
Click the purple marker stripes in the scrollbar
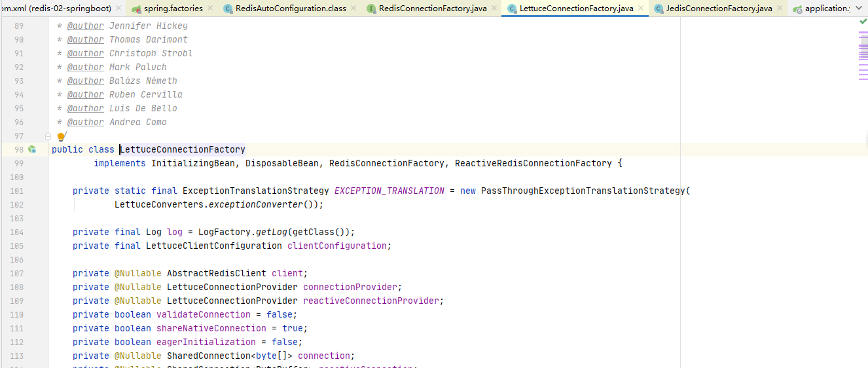click(863, 56)
